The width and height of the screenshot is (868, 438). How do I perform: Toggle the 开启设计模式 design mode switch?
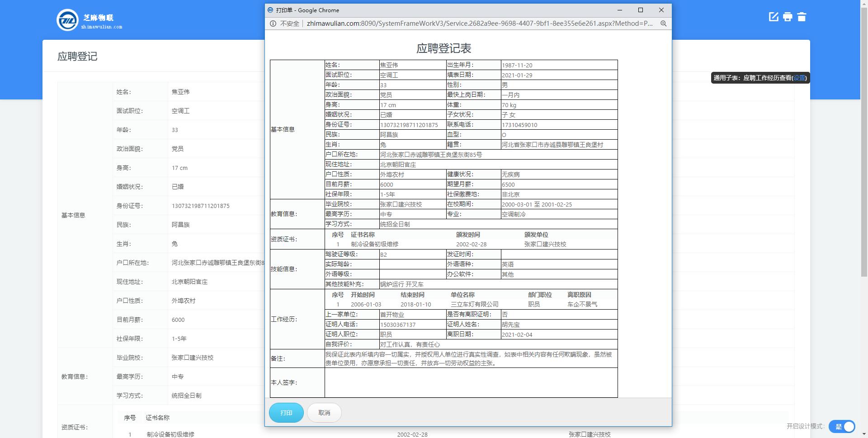842,426
